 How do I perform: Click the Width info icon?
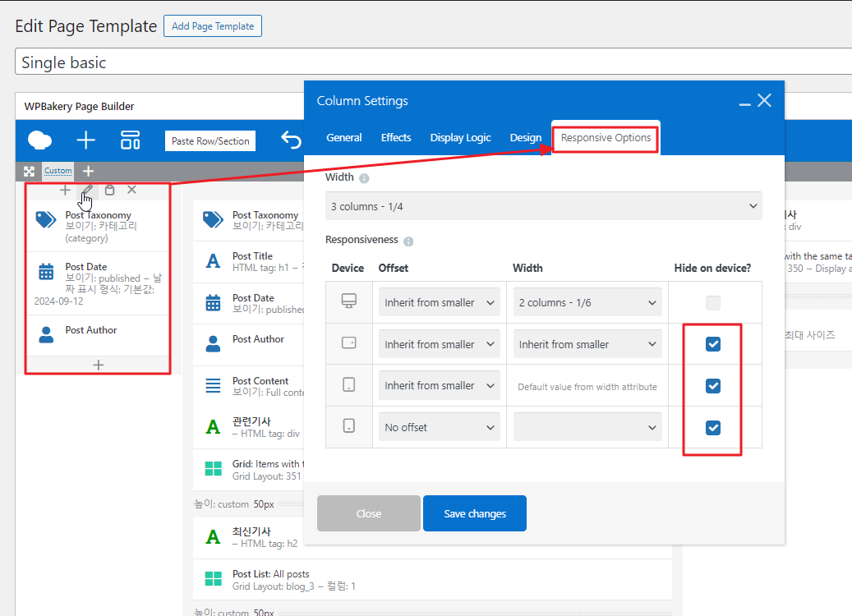(x=364, y=178)
